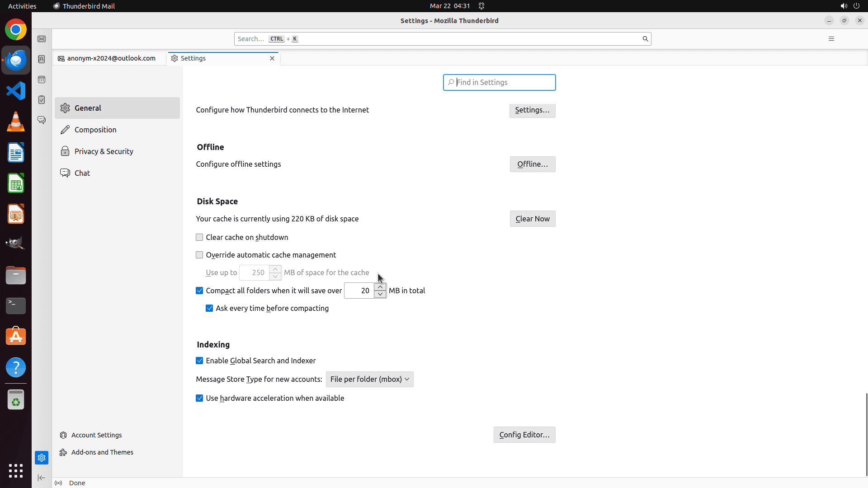Launch Google Chrome from the dock
The width and height of the screenshot is (868, 488).
tap(16, 30)
